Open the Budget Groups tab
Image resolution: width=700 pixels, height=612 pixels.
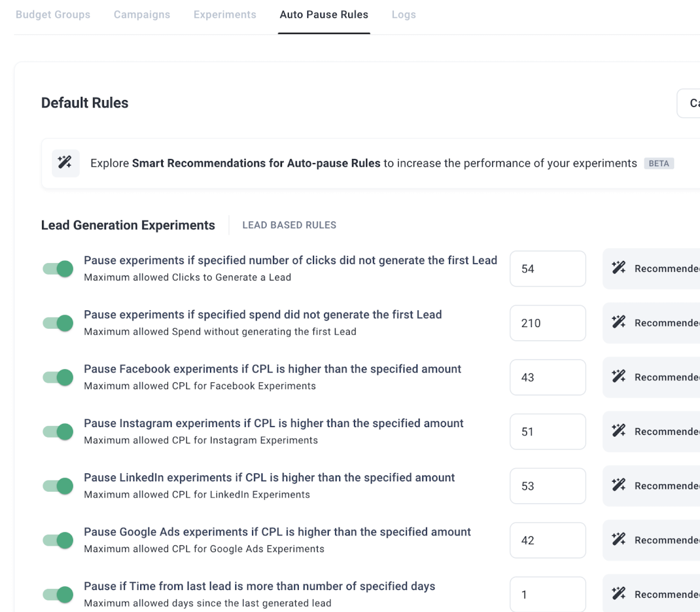pyautogui.click(x=53, y=15)
